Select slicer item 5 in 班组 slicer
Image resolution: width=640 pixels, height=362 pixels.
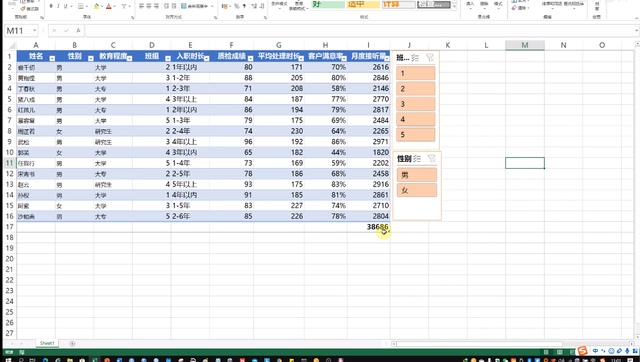pyautogui.click(x=416, y=135)
